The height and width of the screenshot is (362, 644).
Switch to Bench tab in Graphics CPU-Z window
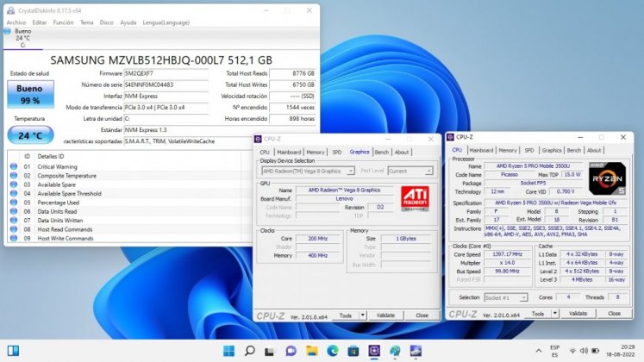382,152
